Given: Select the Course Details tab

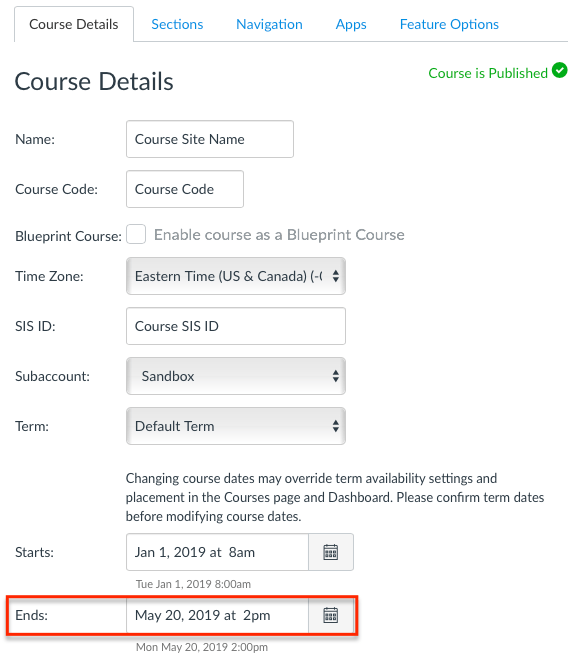Looking at the screenshot, I should (x=74, y=24).
